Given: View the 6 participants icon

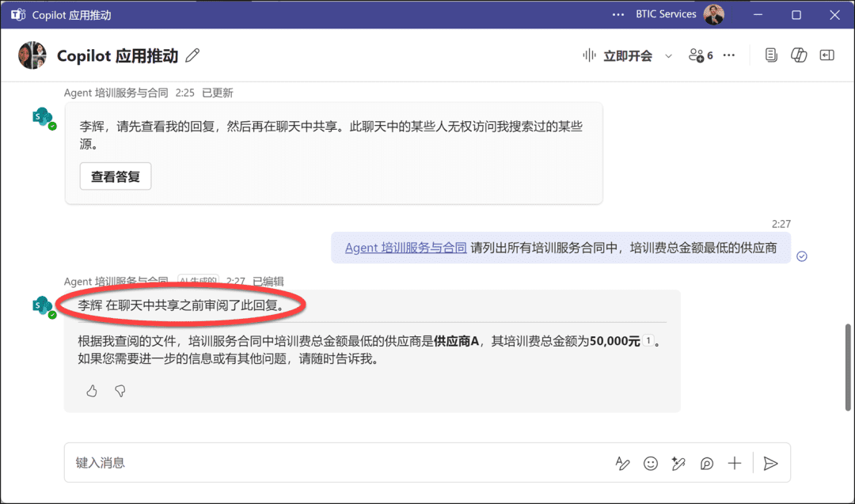Looking at the screenshot, I should click(701, 55).
